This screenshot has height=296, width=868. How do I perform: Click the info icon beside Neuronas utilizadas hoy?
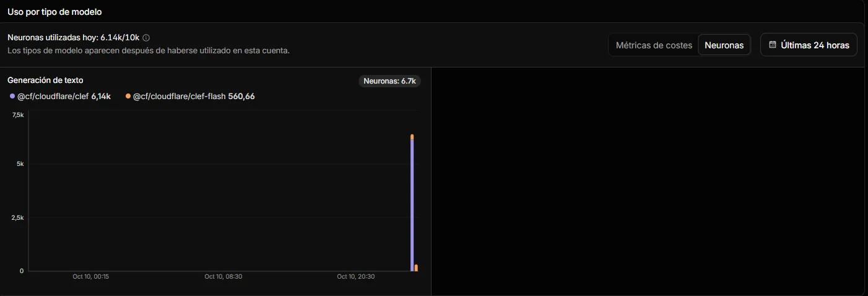point(146,38)
